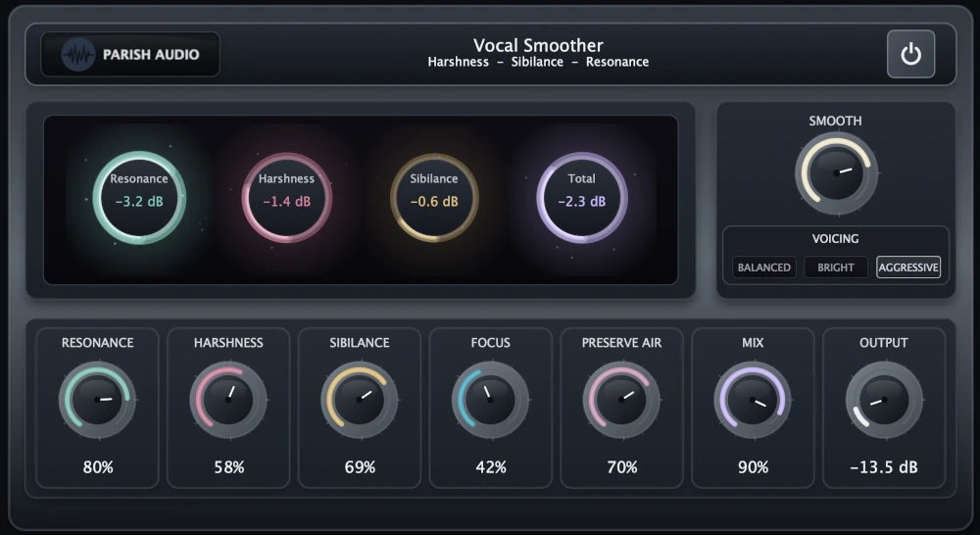The image size is (980, 535).
Task: Click the Resonance reduction meter ring
Action: [139, 198]
